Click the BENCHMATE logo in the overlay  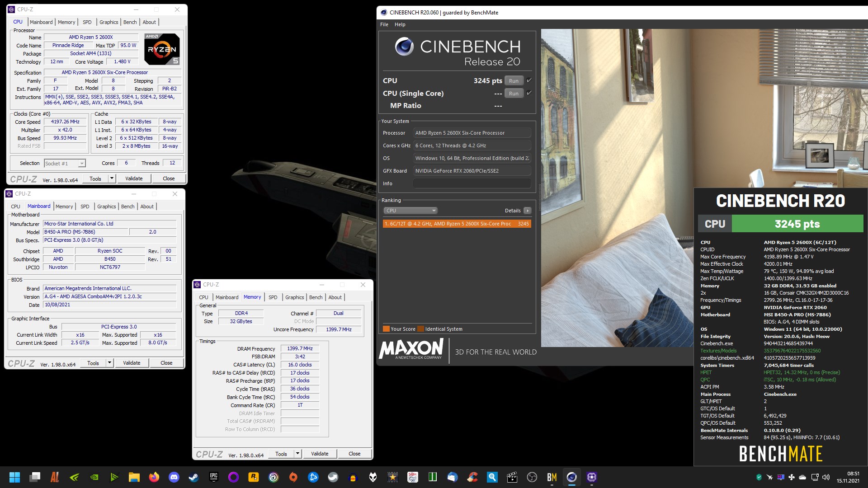pyautogui.click(x=781, y=454)
